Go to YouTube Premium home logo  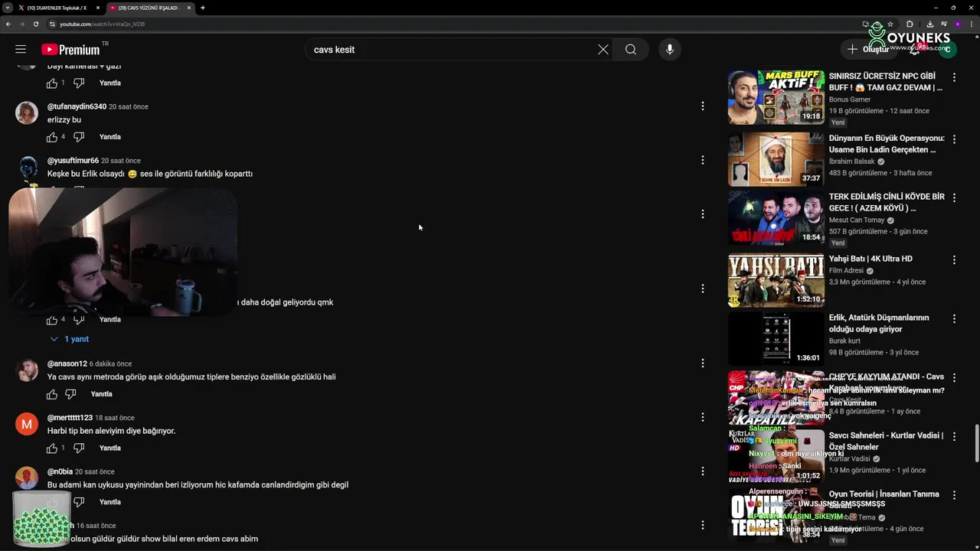(x=70, y=49)
